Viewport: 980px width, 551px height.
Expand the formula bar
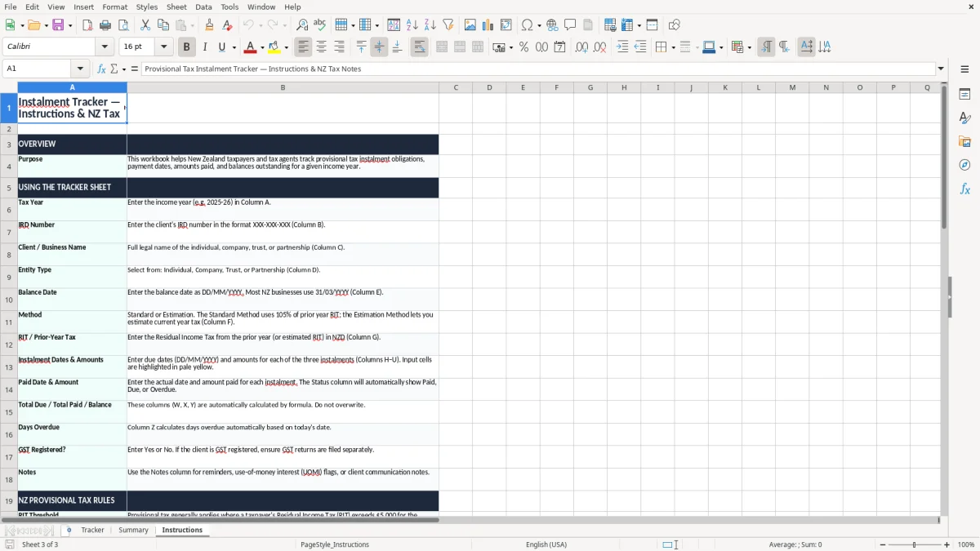tap(941, 69)
